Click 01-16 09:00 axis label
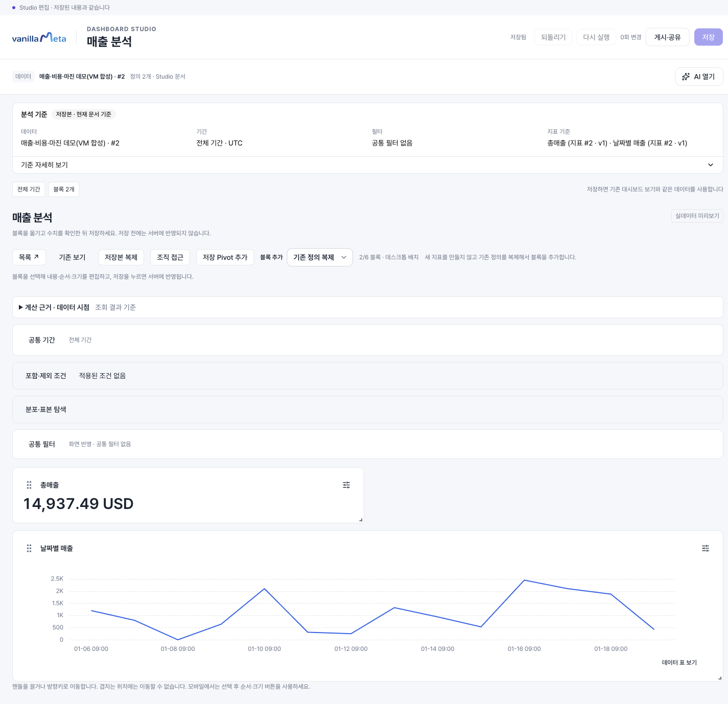Image resolution: width=728 pixels, height=704 pixels. tap(524, 649)
